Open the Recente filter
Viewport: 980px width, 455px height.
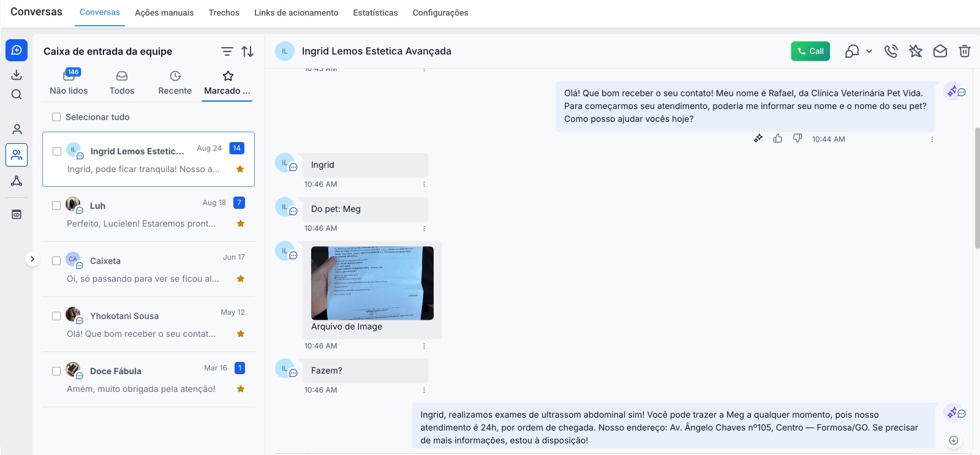tap(175, 83)
